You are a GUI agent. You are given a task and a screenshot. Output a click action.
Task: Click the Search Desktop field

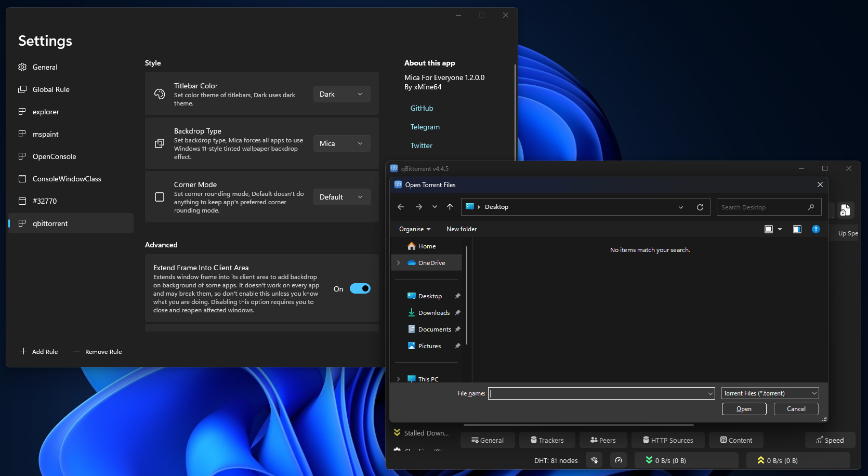(x=769, y=207)
